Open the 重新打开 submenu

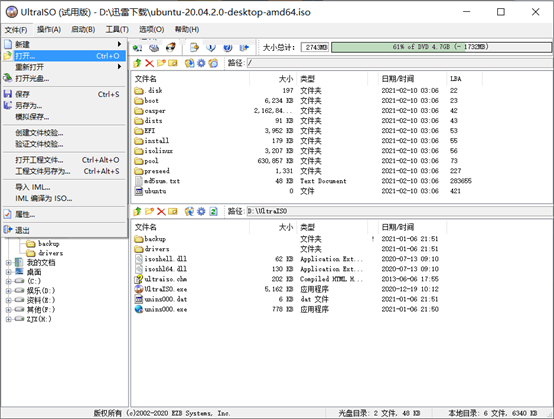64,67
